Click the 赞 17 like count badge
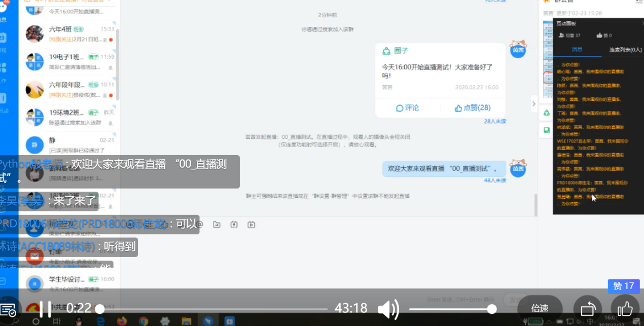Image resolution: width=644 pixels, height=326 pixels. coord(623,286)
